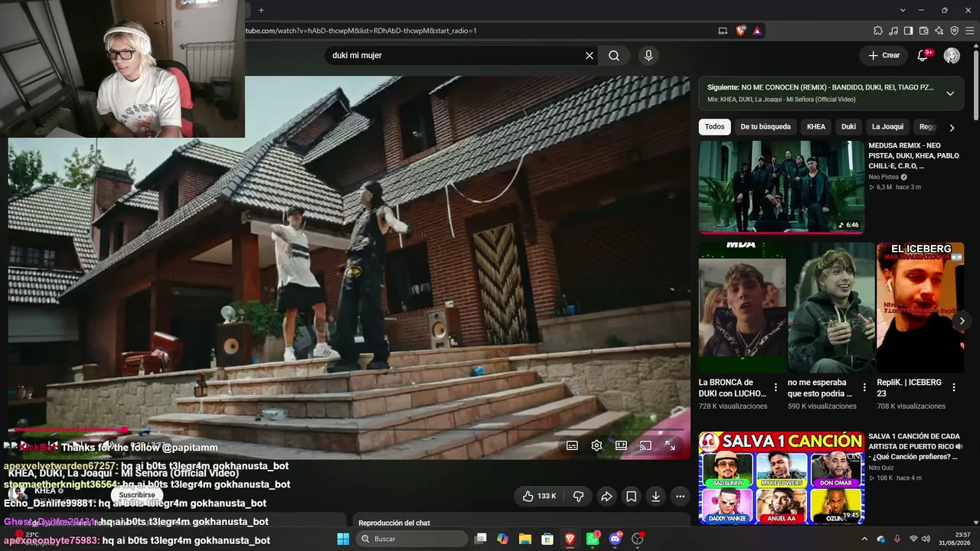This screenshot has height=551, width=980.
Task: Open the YouTube account avatar menu
Action: (x=952, y=55)
